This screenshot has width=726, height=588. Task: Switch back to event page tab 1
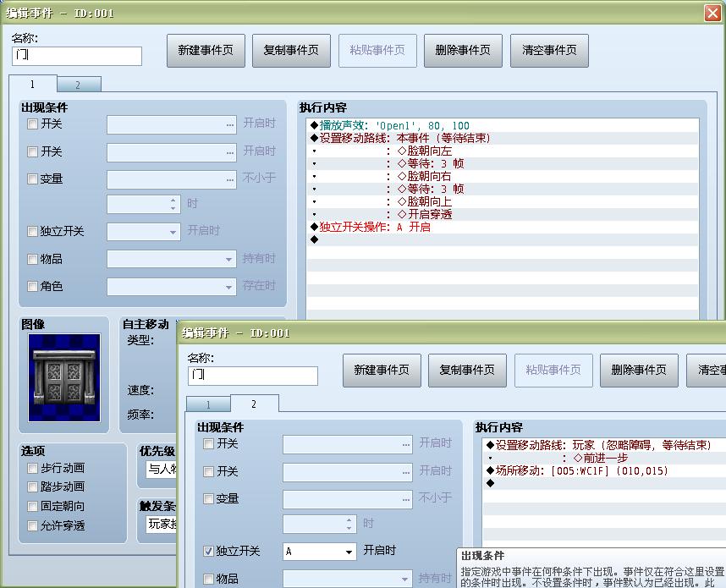click(34, 84)
